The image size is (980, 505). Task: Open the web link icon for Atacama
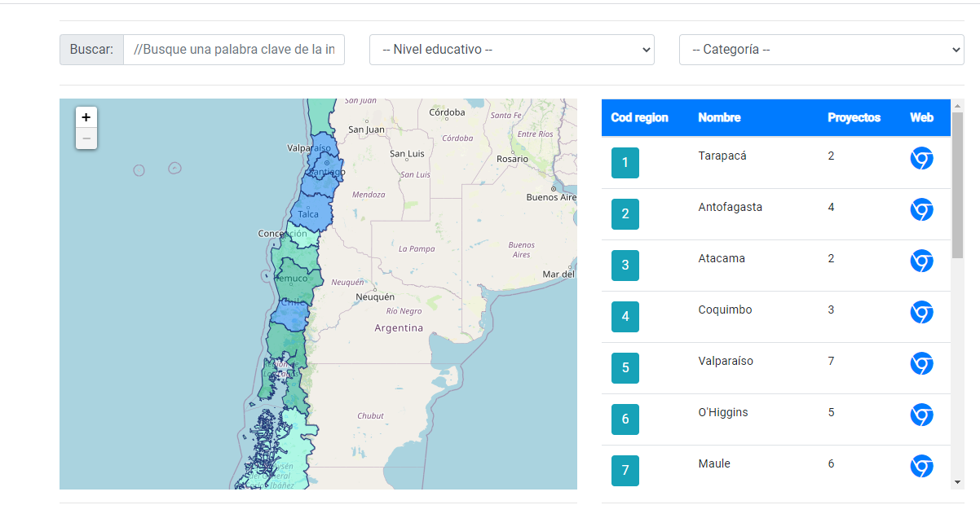coord(921,261)
